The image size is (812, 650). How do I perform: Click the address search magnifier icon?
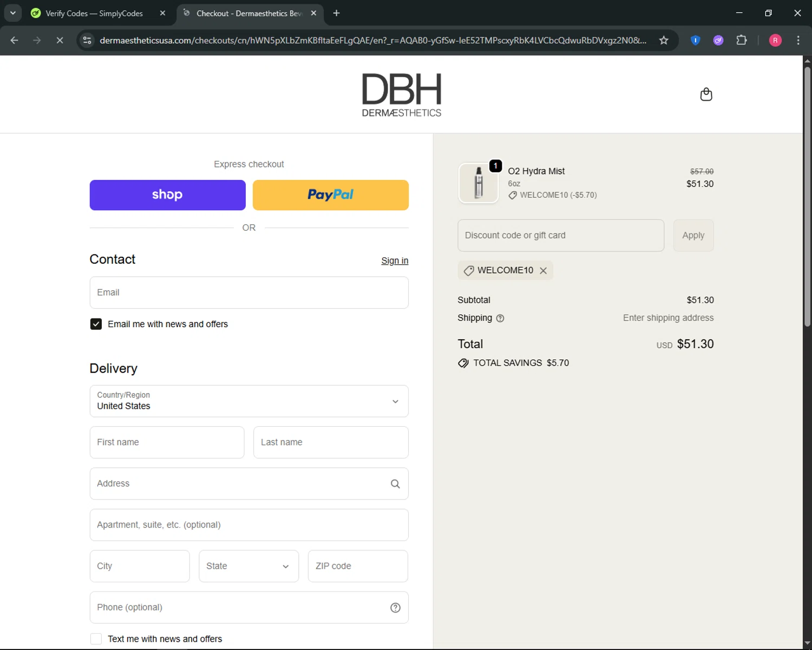pos(395,484)
